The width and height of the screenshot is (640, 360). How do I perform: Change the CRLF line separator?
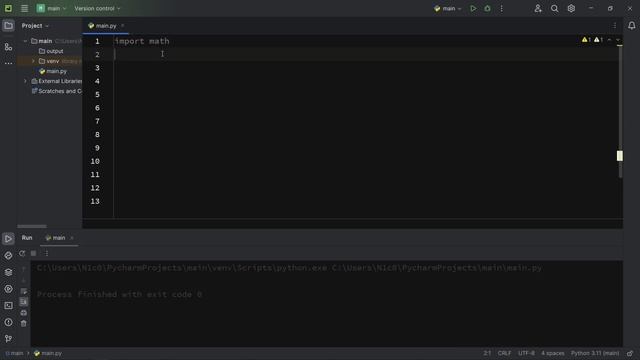504,353
